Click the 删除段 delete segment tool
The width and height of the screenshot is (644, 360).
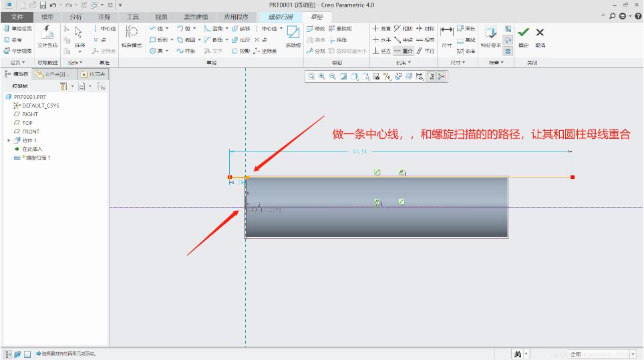pos(340,28)
